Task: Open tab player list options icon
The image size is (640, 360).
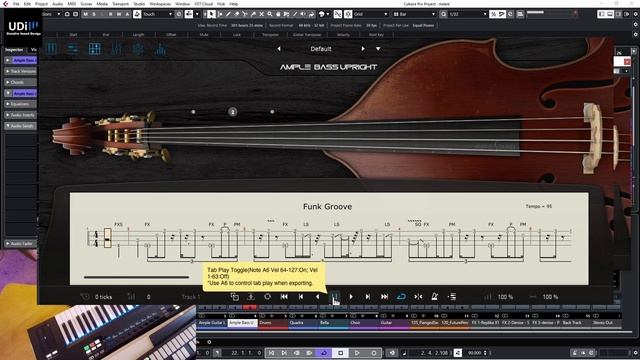Action: pyautogui.click(x=452, y=297)
